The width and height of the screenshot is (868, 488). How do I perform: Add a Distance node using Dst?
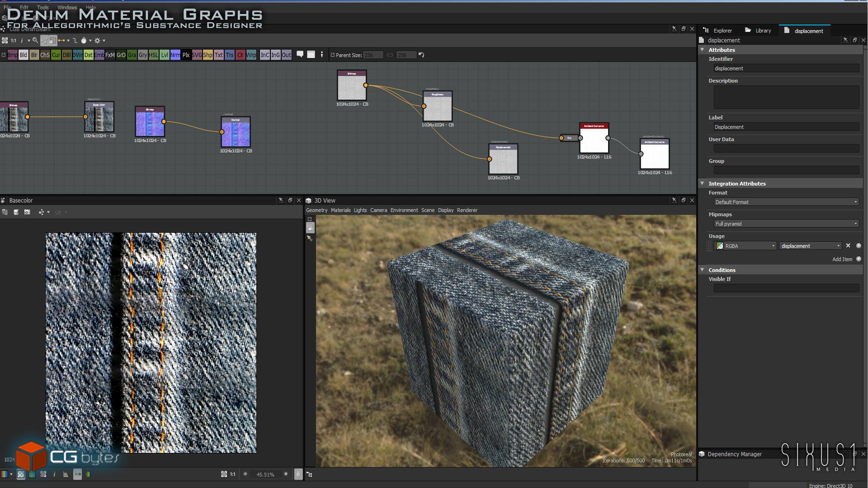[x=89, y=55]
